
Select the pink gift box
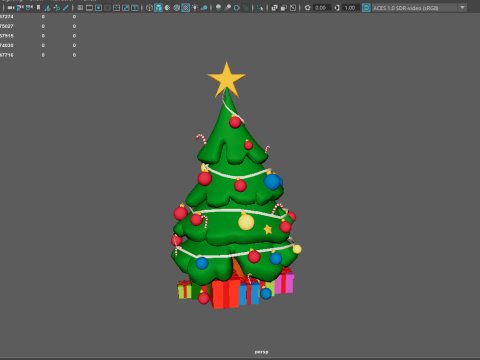(284, 282)
